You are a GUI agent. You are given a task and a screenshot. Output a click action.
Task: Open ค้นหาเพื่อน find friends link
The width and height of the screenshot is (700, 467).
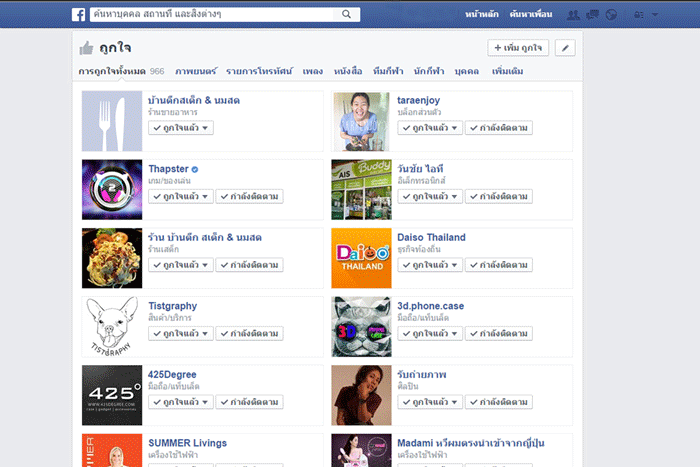pos(531,14)
